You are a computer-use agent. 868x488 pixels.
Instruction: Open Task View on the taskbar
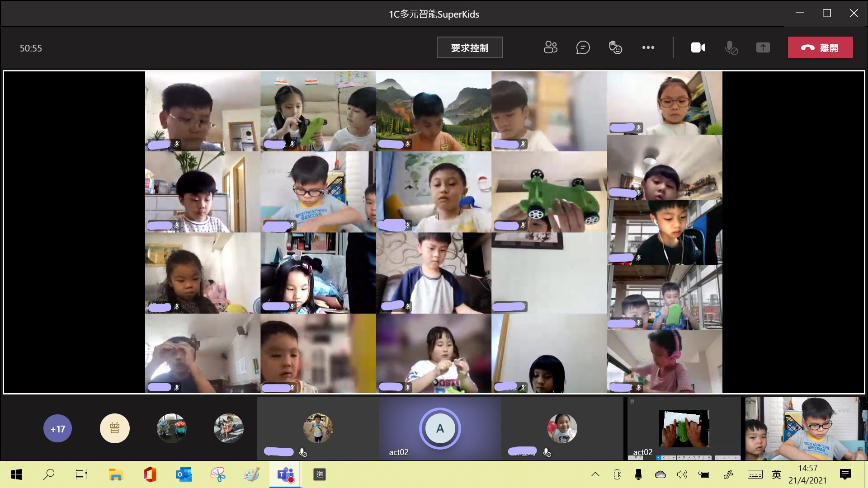81,474
